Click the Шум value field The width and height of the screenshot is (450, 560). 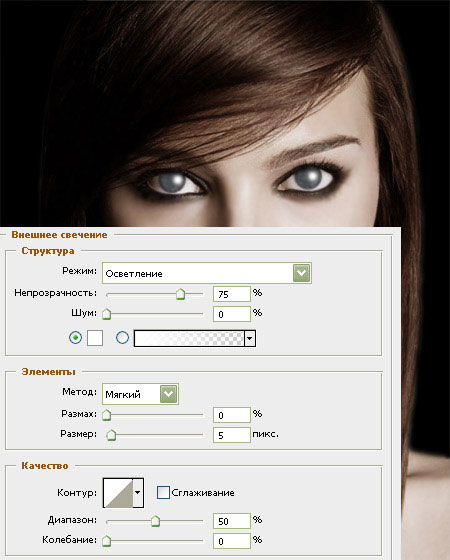pos(232,314)
